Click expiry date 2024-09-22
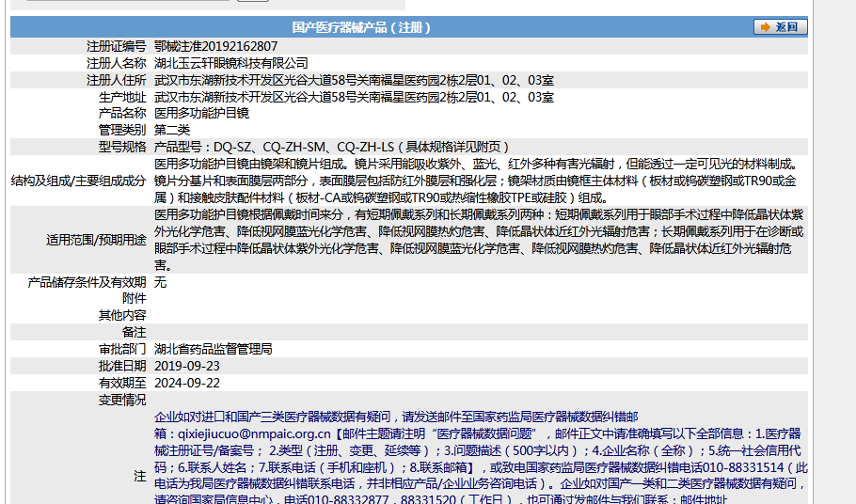856x504 pixels. click(187, 383)
